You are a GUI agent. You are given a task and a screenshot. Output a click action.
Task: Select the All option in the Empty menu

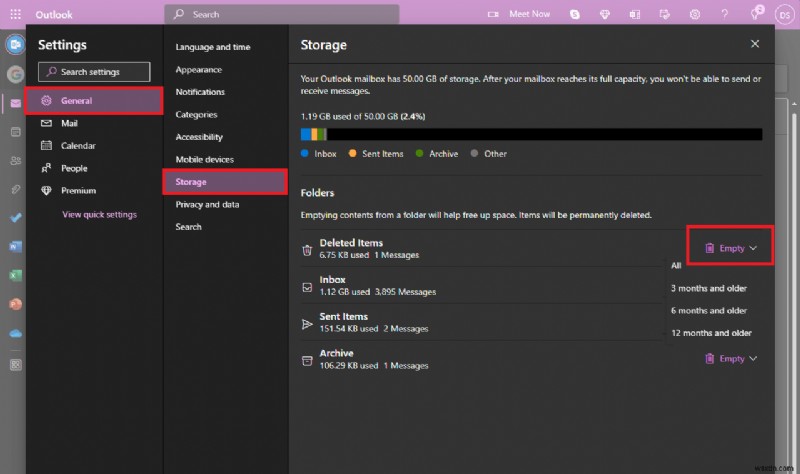(677, 266)
